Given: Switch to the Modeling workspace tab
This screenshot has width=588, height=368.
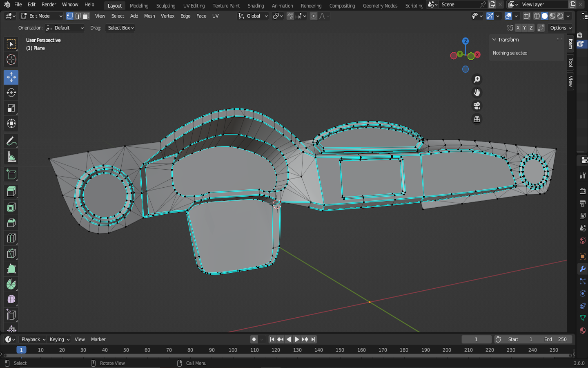Looking at the screenshot, I should (x=139, y=6).
